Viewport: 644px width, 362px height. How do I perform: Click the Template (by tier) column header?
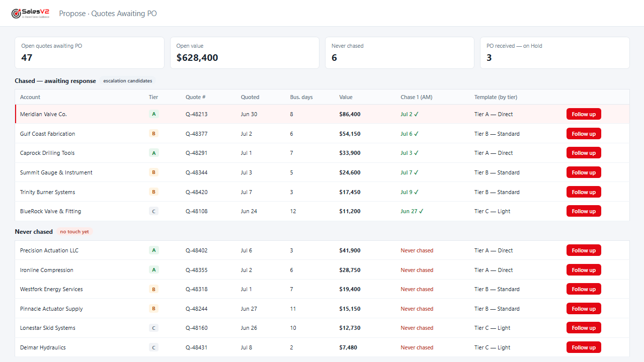click(496, 97)
